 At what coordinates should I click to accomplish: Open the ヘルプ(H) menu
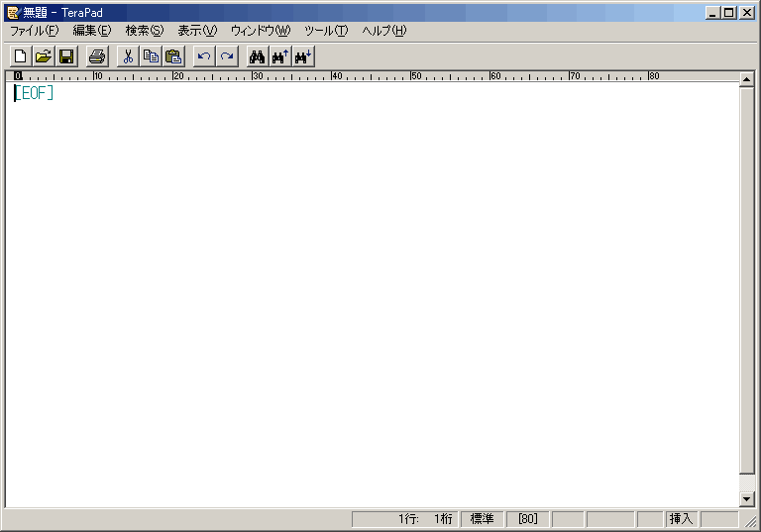point(383,31)
